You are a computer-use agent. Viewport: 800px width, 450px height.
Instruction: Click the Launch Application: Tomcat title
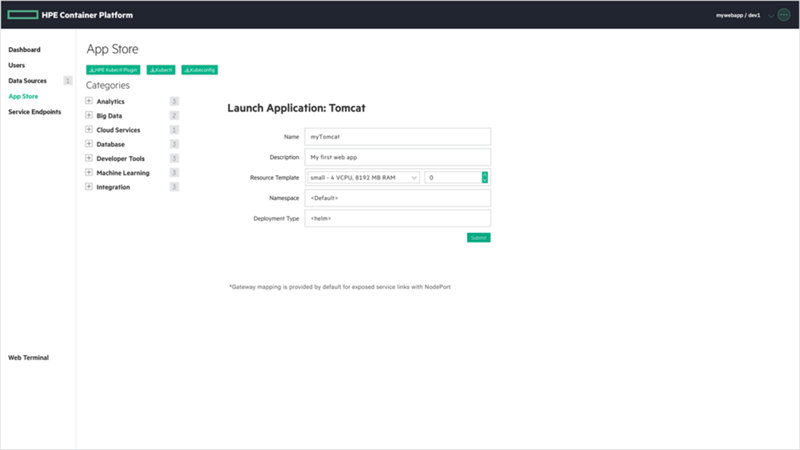(x=296, y=108)
